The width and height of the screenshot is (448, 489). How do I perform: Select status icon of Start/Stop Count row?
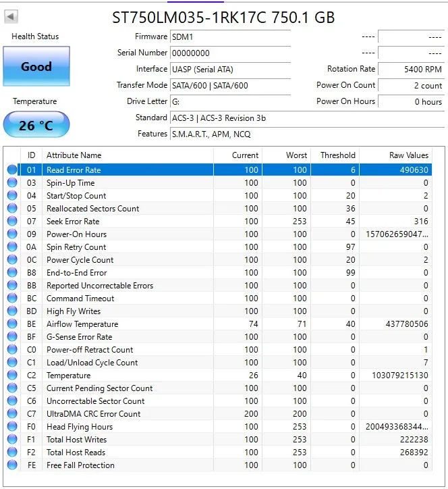point(12,195)
